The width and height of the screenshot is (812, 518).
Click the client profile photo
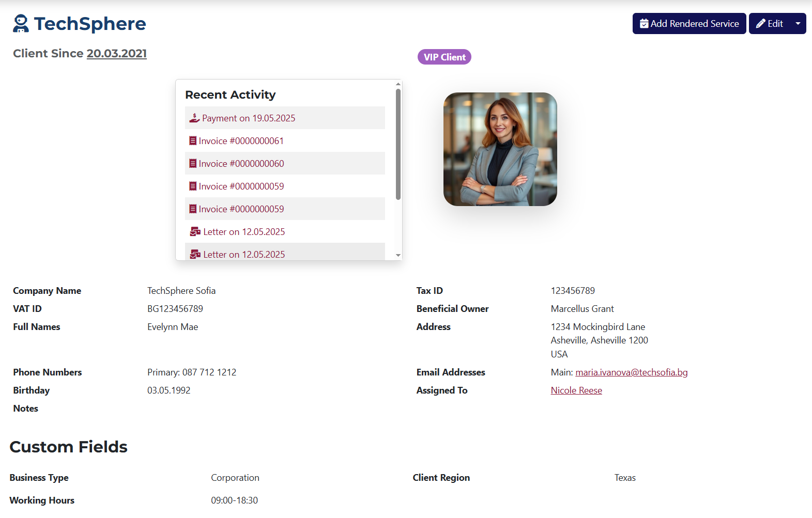tap(500, 149)
